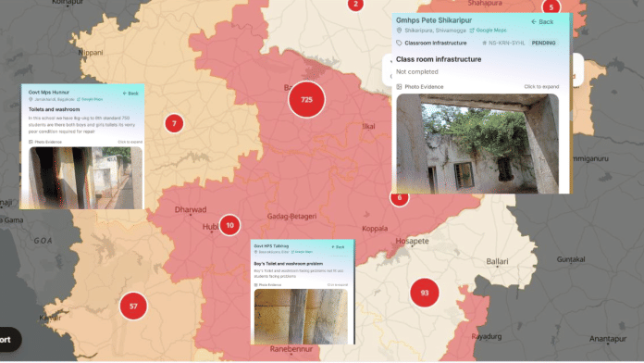Open the cluster marker labeled 2
The image size is (644, 363).
(x=355, y=5)
